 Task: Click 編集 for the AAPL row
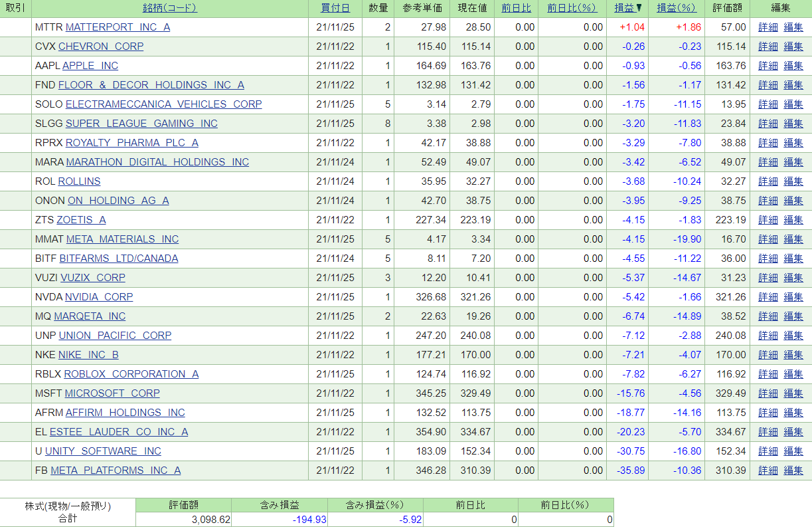coord(793,66)
